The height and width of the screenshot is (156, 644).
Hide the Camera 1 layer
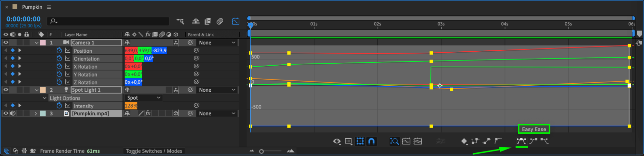6,42
